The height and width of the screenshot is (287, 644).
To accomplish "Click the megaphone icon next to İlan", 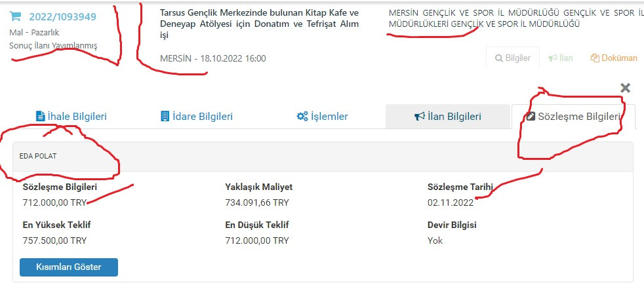I will (x=553, y=58).
